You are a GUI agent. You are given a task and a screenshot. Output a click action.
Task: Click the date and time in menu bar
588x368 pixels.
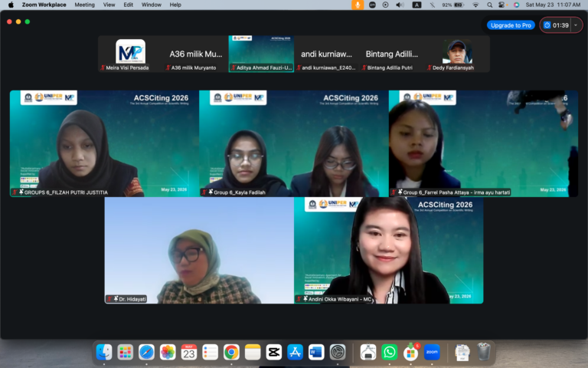click(x=553, y=5)
